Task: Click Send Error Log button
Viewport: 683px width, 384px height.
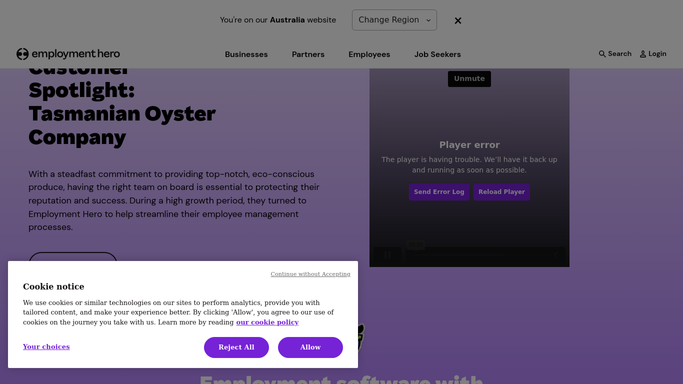Action: click(x=439, y=192)
